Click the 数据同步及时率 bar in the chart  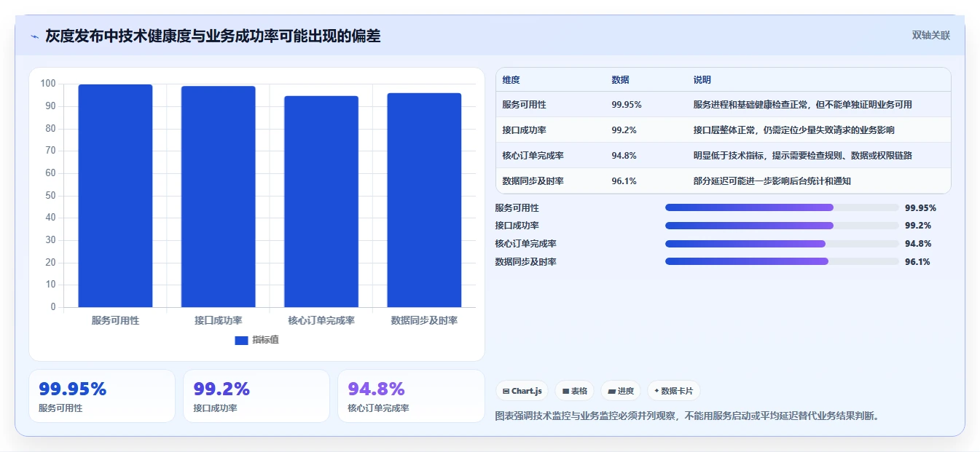(424, 200)
